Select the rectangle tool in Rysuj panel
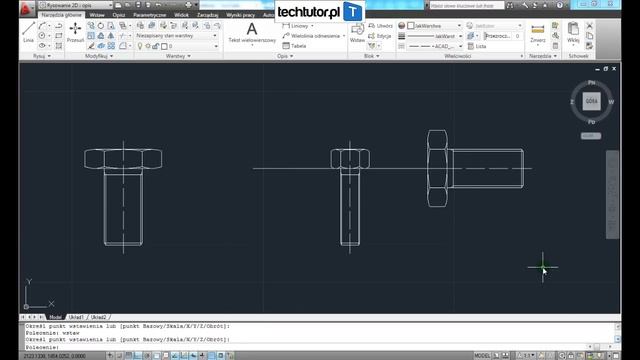The width and height of the screenshot is (640, 360). [x=59, y=36]
